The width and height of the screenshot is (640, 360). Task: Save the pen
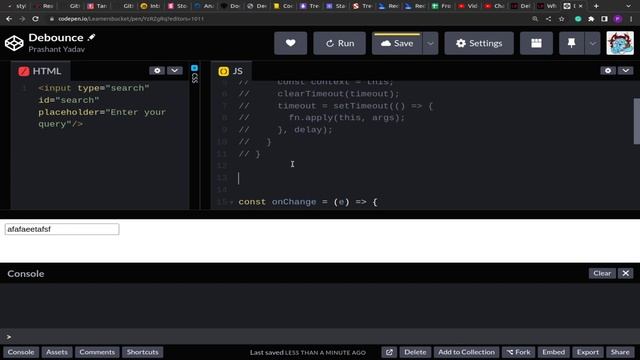tap(397, 43)
